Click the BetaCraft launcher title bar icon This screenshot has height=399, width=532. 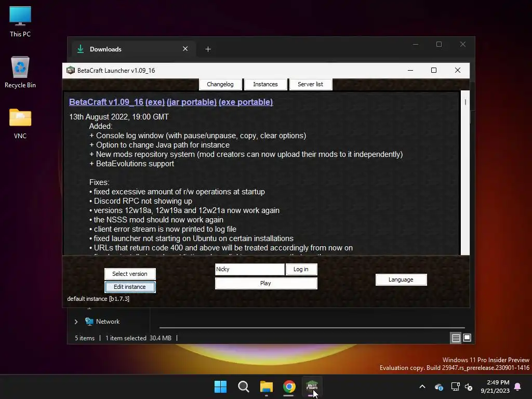[71, 70]
